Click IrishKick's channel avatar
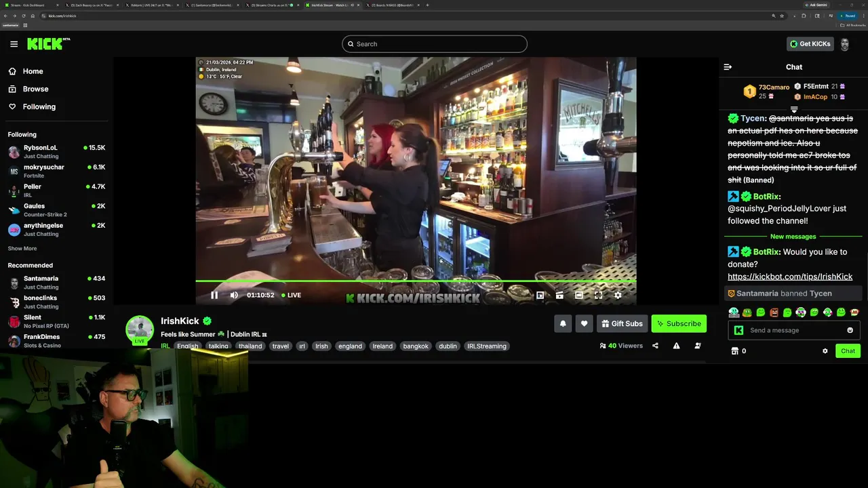The height and width of the screenshot is (488, 868). [x=140, y=329]
